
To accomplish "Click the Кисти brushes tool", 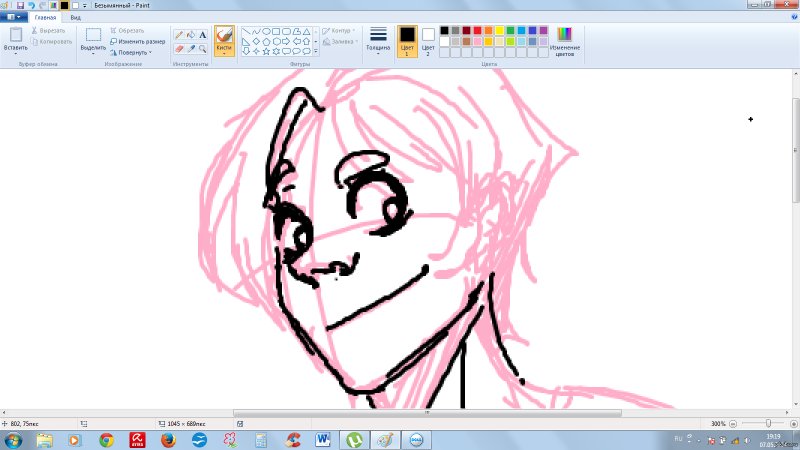I will (x=224, y=40).
